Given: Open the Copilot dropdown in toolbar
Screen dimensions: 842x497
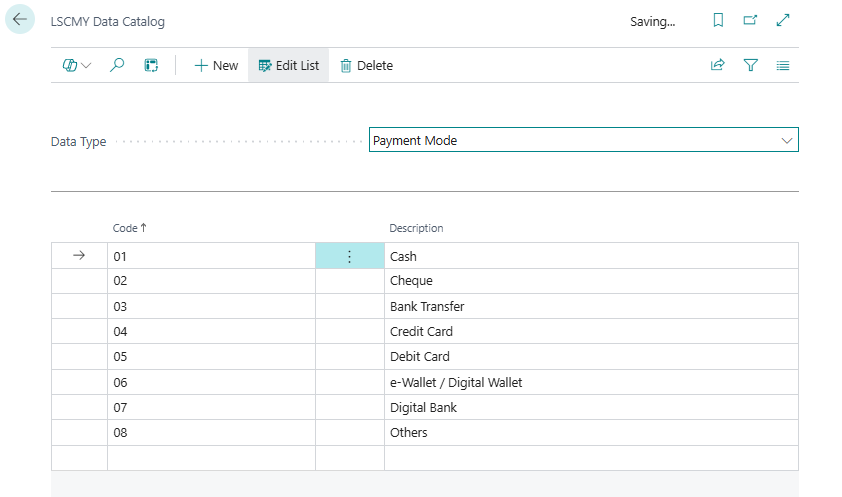Looking at the screenshot, I should coord(77,65).
